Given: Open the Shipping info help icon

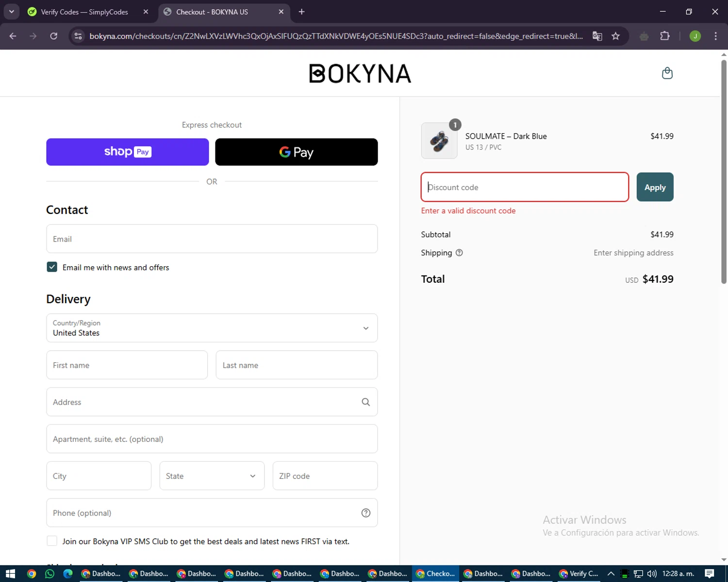Looking at the screenshot, I should [459, 253].
